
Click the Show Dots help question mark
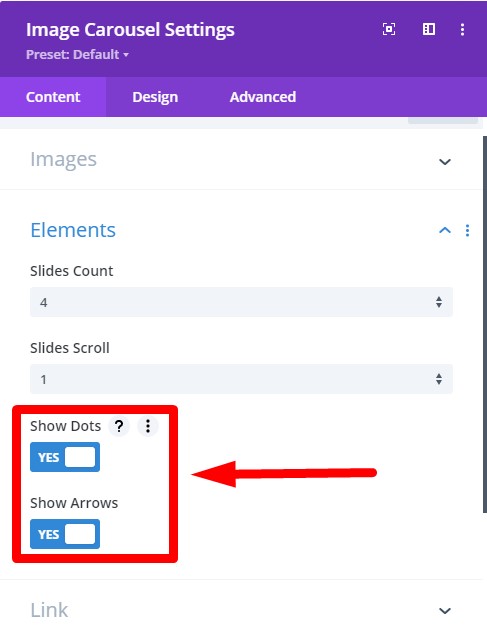coord(119,426)
